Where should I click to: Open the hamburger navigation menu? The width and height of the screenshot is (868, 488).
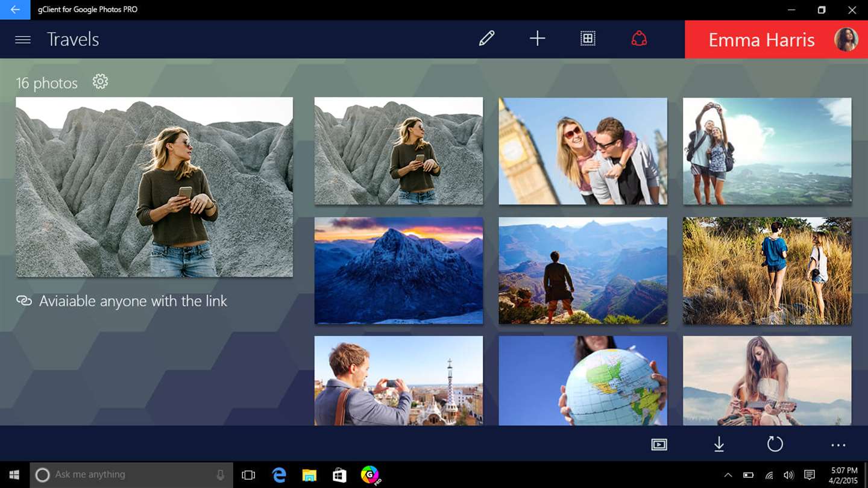(x=23, y=40)
